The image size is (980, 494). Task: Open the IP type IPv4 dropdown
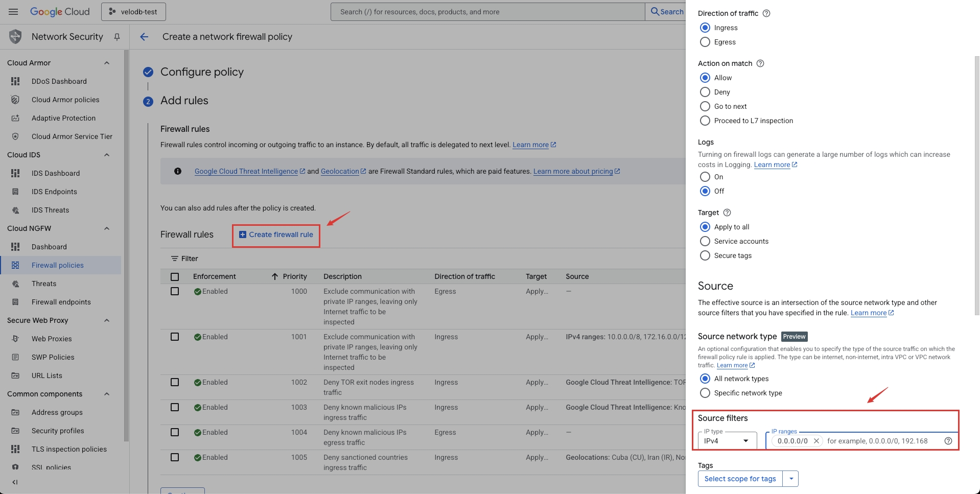pos(727,441)
